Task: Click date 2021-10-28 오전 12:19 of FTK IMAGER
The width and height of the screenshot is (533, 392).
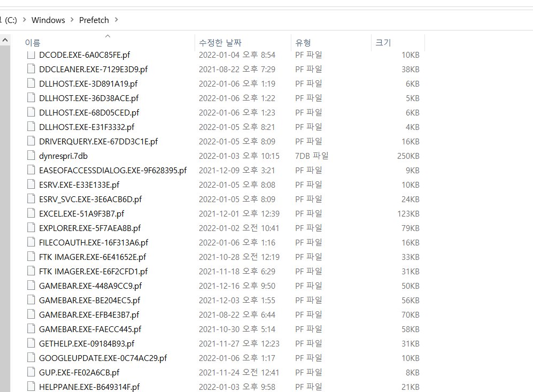Action: [239, 257]
